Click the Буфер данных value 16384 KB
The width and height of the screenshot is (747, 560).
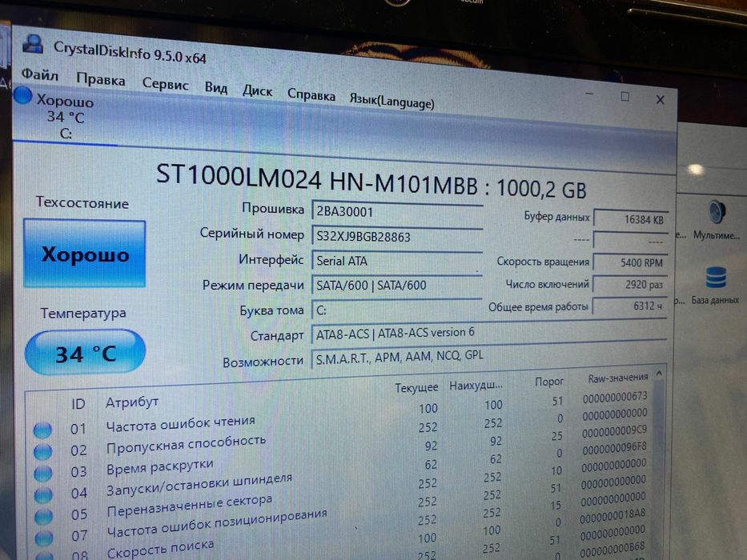[630, 219]
